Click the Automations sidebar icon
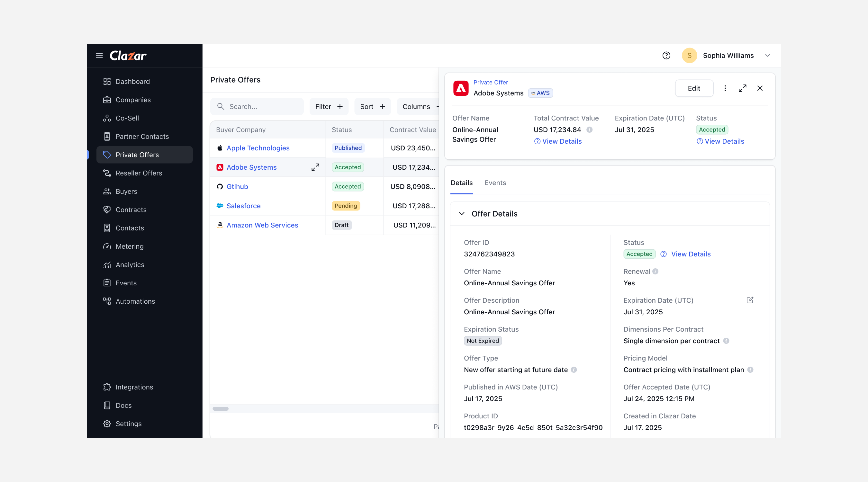Image resolution: width=868 pixels, height=482 pixels. pyautogui.click(x=107, y=301)
